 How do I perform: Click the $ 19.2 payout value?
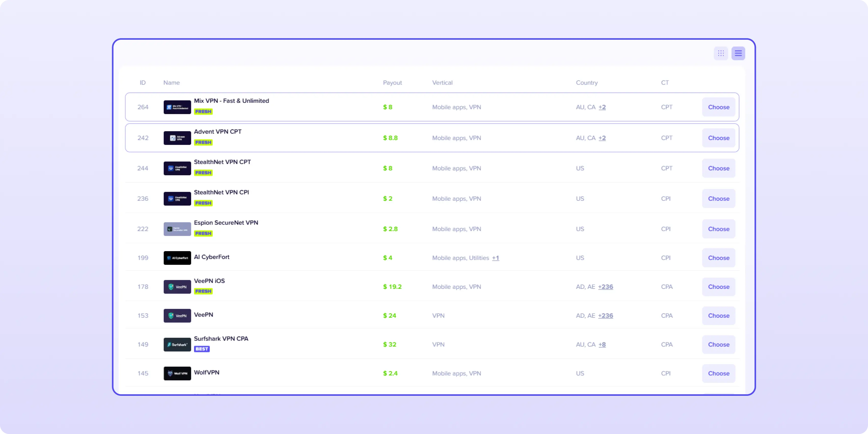392,287
